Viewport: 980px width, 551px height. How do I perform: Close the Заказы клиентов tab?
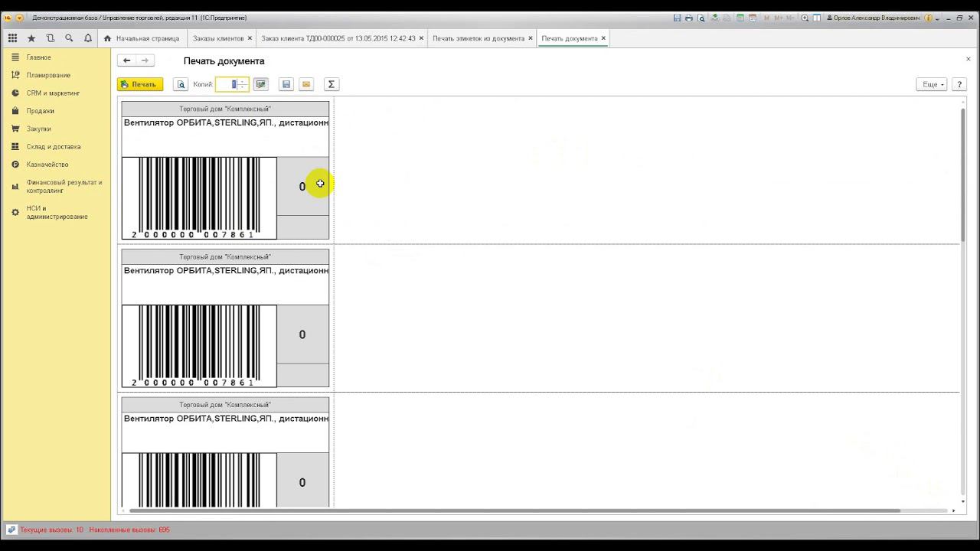pos(250,38)
